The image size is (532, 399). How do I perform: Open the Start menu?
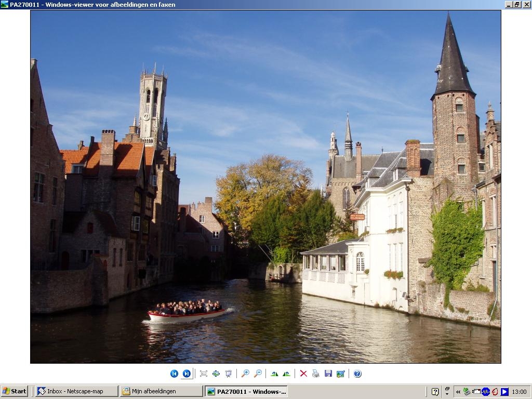pyautogui.click(x=14, y=391)
